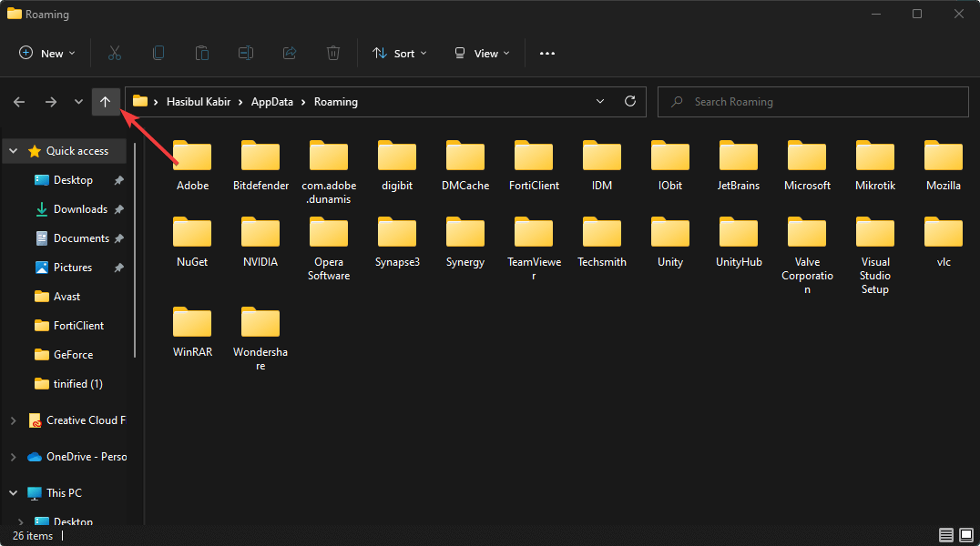Click the Paste icon in the toolbar
This screenshot has width=980, height=546.
pyautogui.click(x=201, y=53)
